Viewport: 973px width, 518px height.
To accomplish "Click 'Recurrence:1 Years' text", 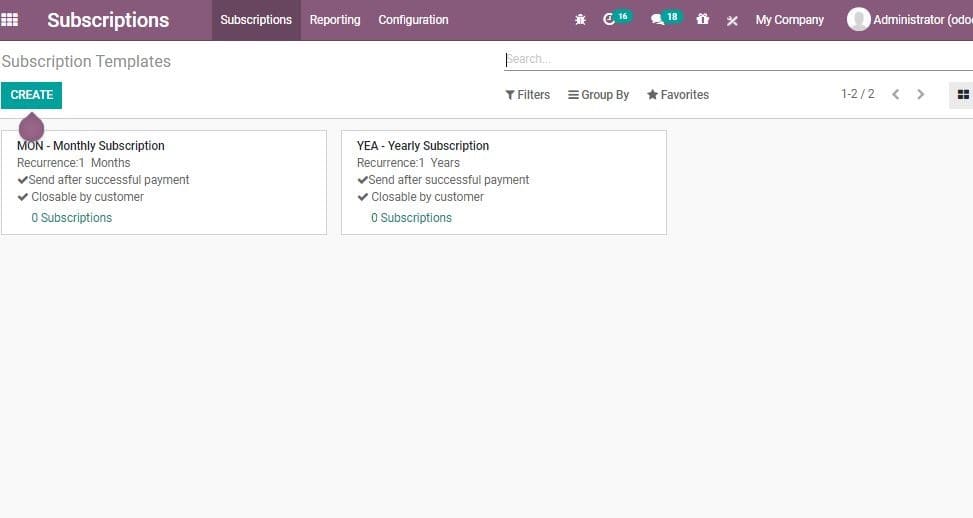I will pyautogui.click(x=408, y=163).
